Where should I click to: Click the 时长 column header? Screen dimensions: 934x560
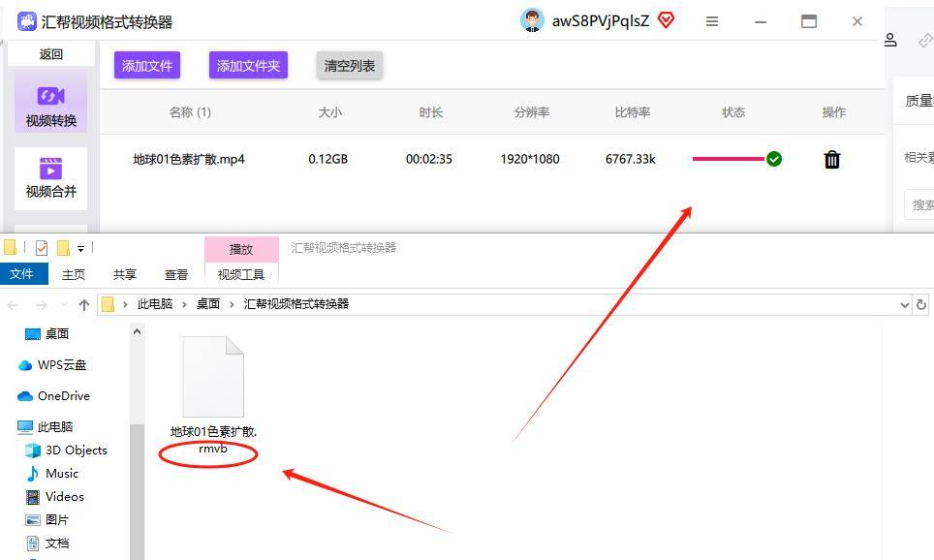(x=430, y=112)
